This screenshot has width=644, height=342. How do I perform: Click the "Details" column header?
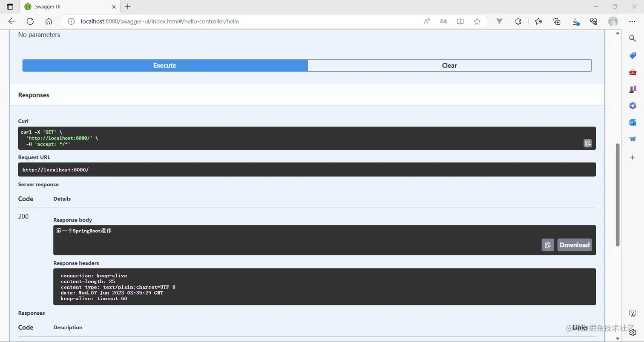(x=62, y=199)
